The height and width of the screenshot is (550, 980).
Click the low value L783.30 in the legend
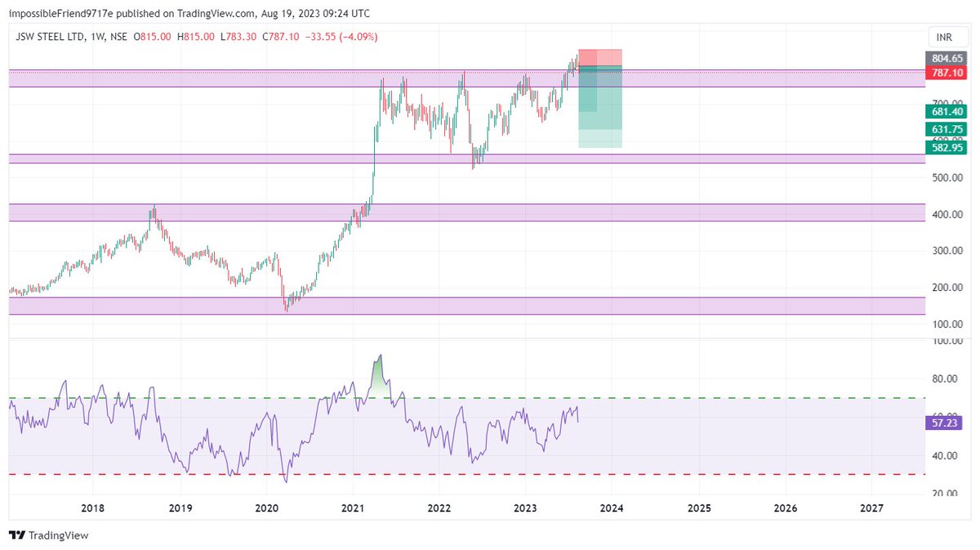[x=239, y=37]
